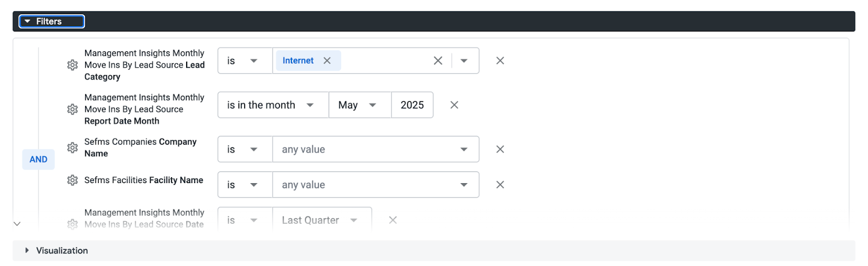Open Facility Name 'any value' dropdown
This screenshot has height=266, width=868.
click(375, 185)
